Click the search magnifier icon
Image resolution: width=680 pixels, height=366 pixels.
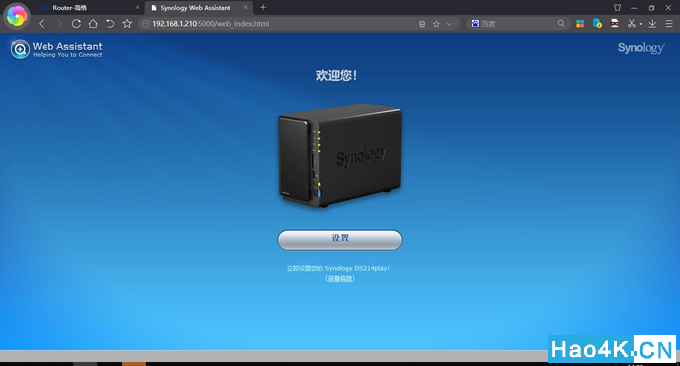click(x=561, y=23)
